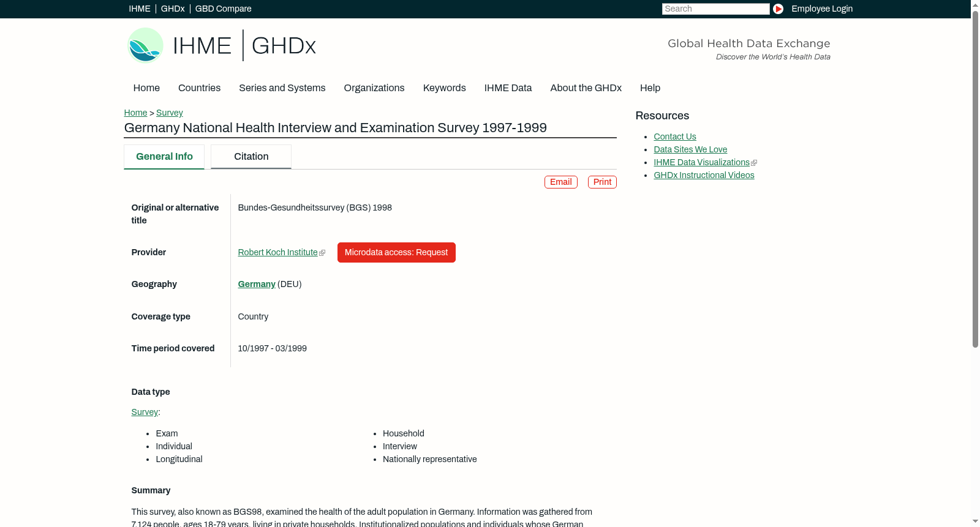
Task: Click the IHME leaf logo icon
Action: (x=145, y=45)
